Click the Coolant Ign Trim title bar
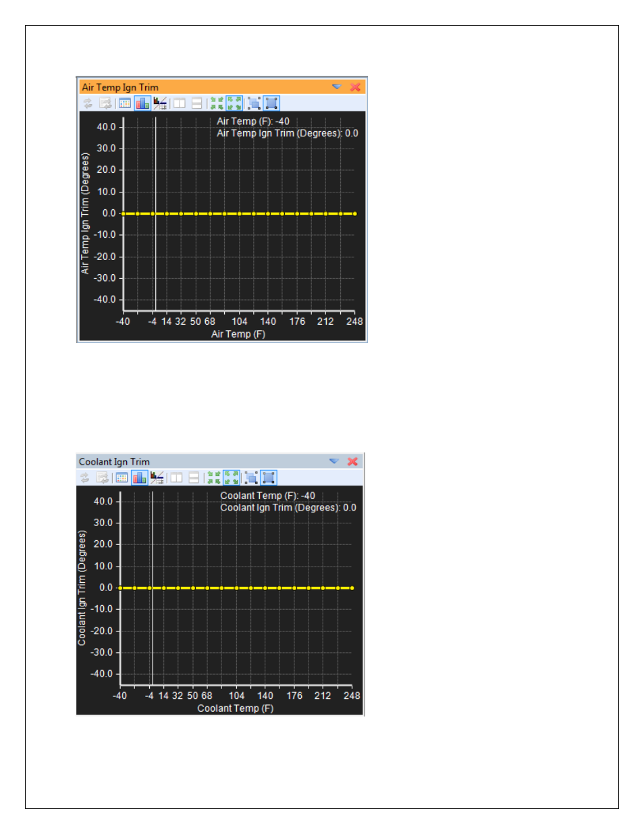The image size is (644, 834). coord(220,461)
